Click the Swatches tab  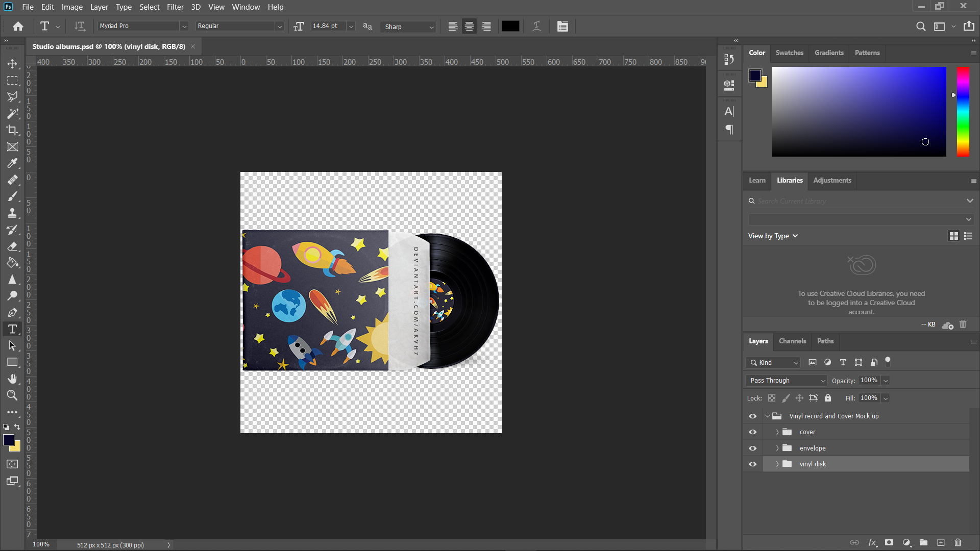click(789, 53)
